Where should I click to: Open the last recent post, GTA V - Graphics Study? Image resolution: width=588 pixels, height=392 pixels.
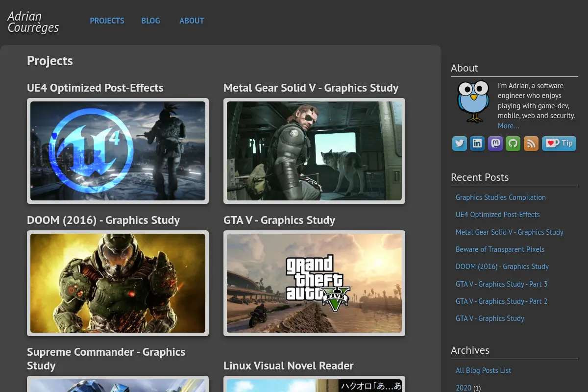[490, 318]
